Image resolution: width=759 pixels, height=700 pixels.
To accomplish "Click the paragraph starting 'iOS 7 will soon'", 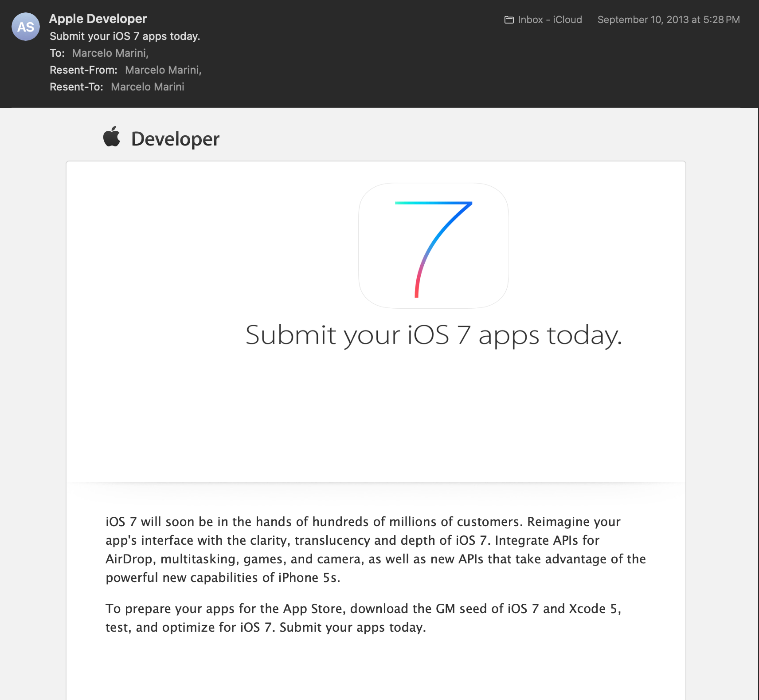I will click(x=376, y=550).
